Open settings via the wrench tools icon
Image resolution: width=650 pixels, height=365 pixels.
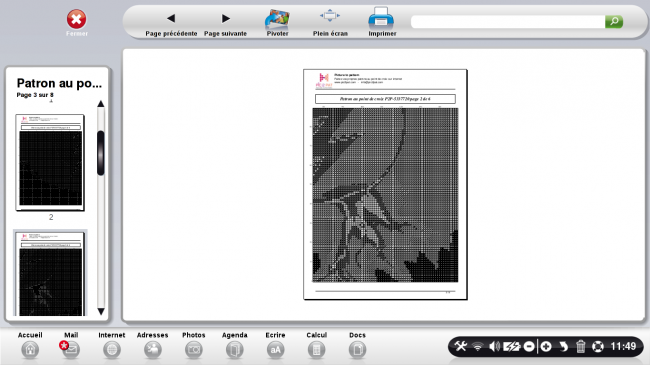[460, 346]
